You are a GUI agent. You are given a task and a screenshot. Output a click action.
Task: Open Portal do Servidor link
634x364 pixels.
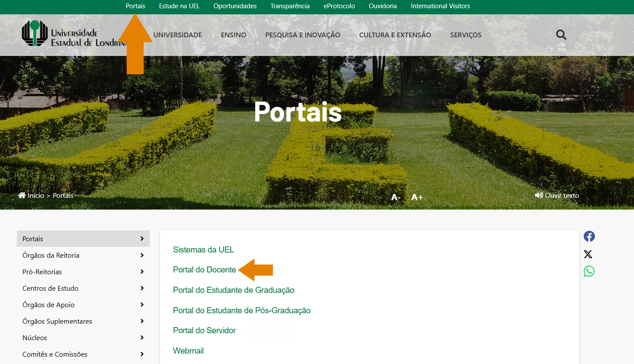point(204,331)
